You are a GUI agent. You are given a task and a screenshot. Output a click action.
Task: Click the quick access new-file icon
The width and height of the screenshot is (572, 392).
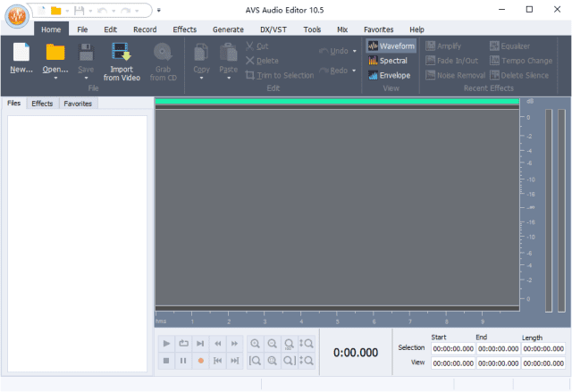pos(42,11)
